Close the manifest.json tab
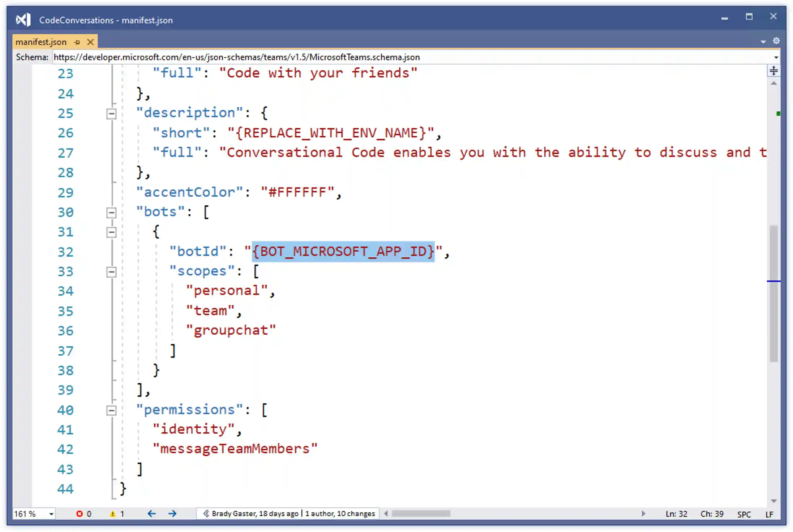Screen dimensions: 793x532 (90, 42)
